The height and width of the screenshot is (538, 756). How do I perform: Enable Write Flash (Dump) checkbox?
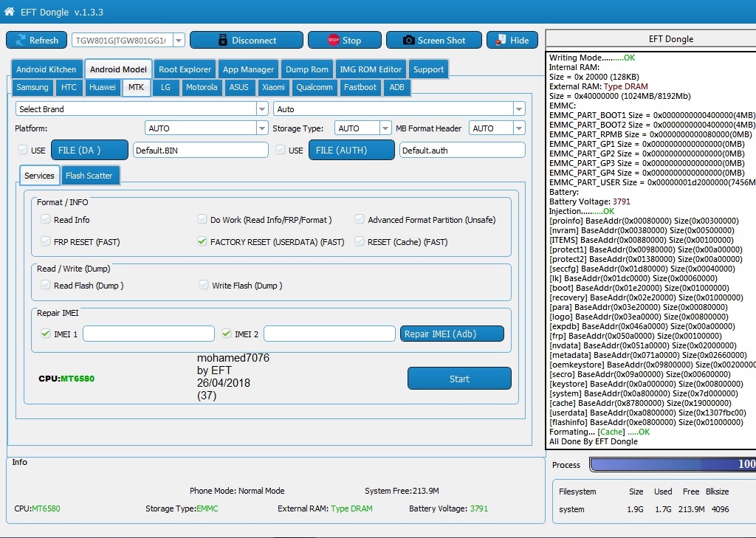tap(204, 285)
